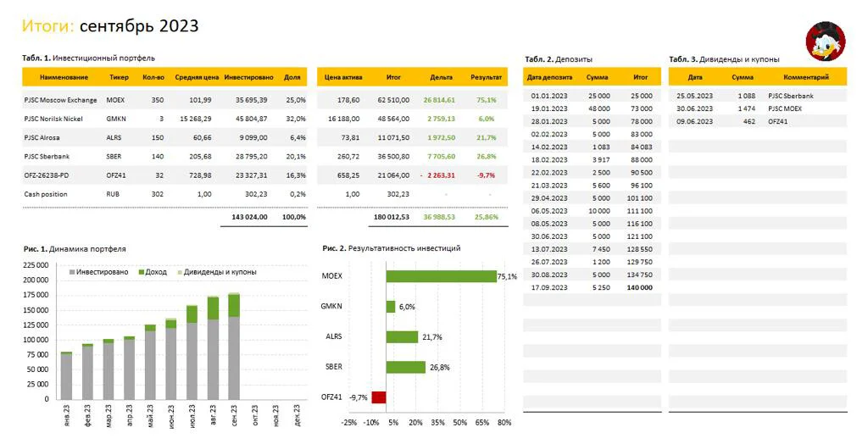Viewport: 868px width, 444px height.
Task: Click the negative delta 2 263,31
Action: click(x=441, y=175)
